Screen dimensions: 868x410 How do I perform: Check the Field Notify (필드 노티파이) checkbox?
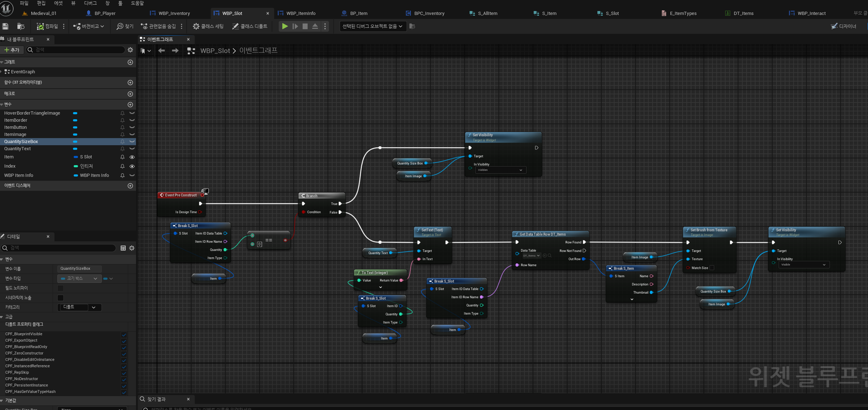[61, 288]
